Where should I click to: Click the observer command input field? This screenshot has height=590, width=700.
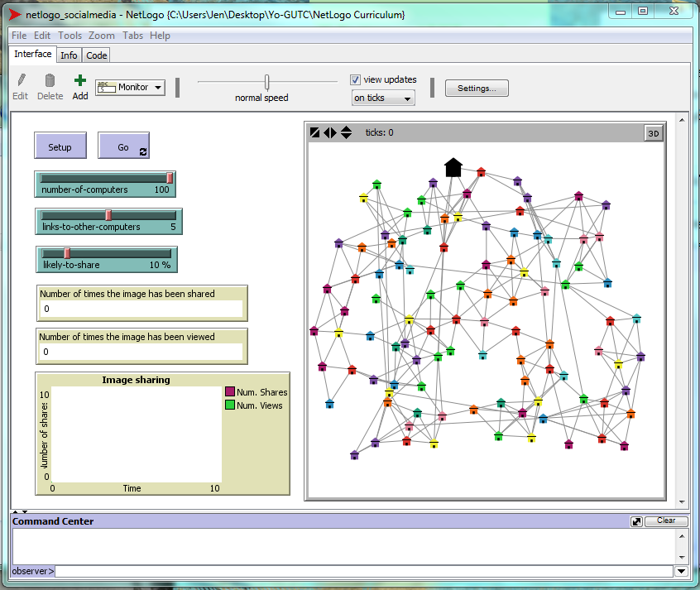pyautogui.click(x=364, y=571)
